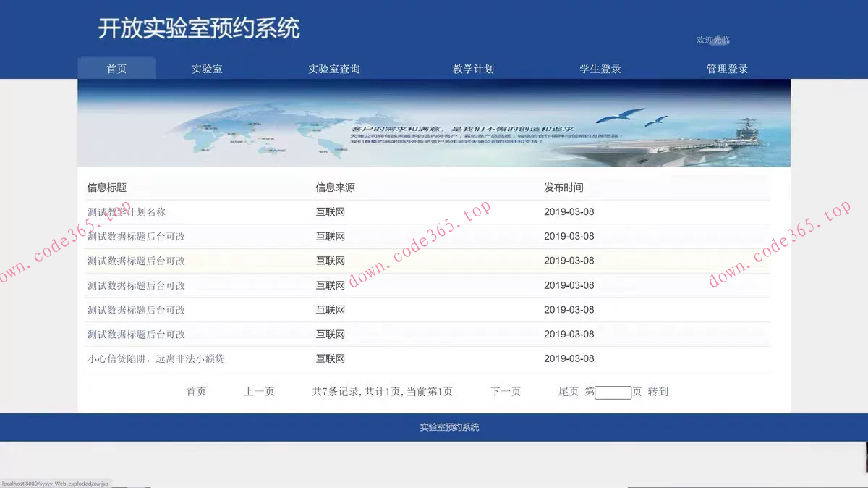Open the 首页 navigation tab
868x488 pixels.
116,69
